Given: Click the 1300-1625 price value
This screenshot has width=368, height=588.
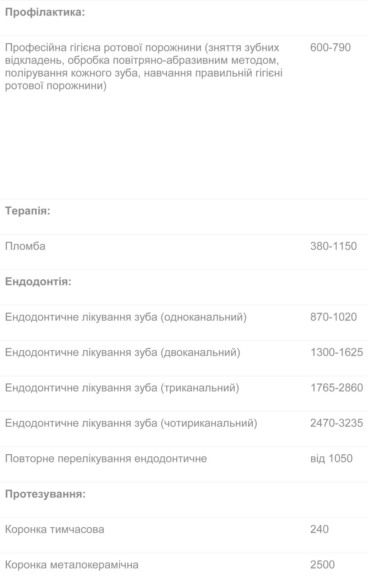Looking at the screenshot, I should (x=336, y=352).
